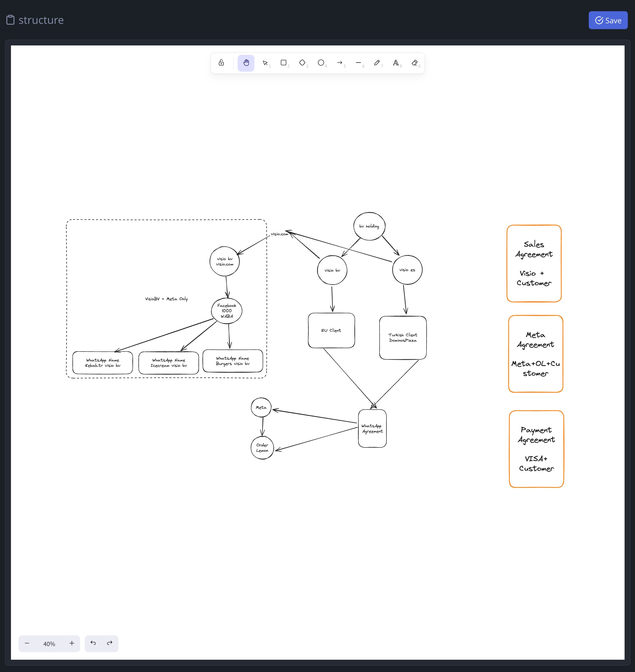635x672 pixels.
Task: Select the Line tool
Action: click(358, 63)
